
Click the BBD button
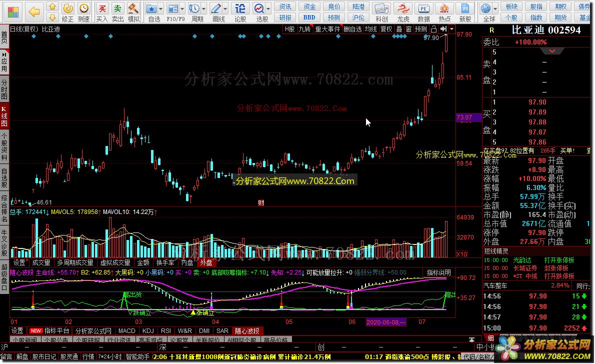coord(309,17)
